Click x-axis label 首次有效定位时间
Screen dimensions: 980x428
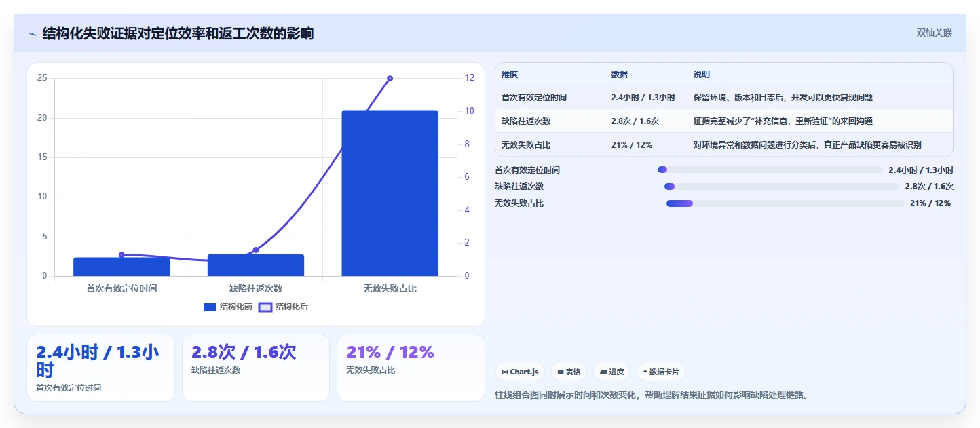[x=121, y=288]
